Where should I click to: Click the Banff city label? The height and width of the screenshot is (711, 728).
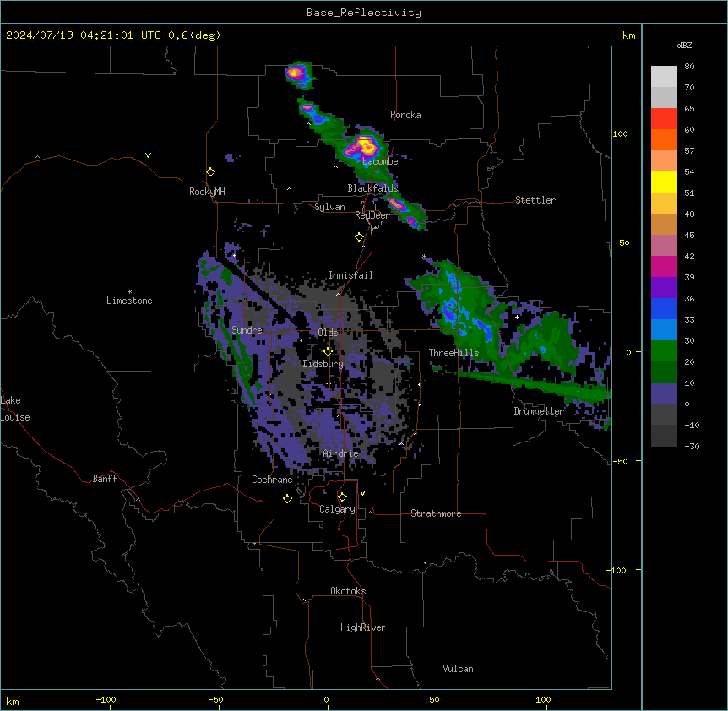tap(105, 479)
